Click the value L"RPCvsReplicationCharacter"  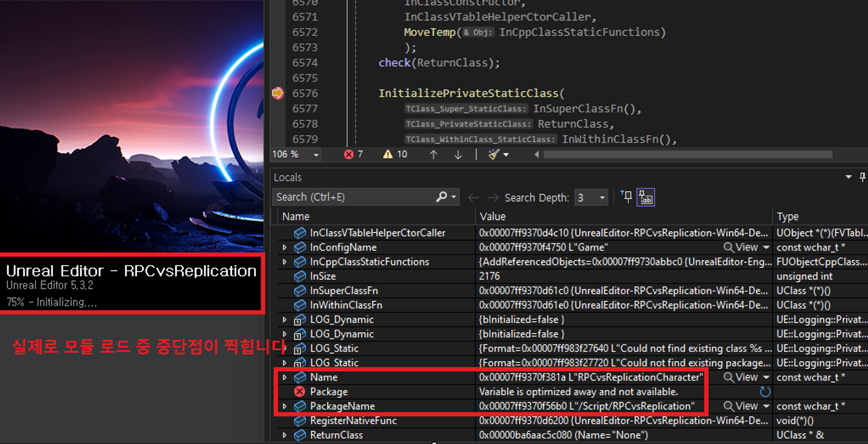point(636,377)
